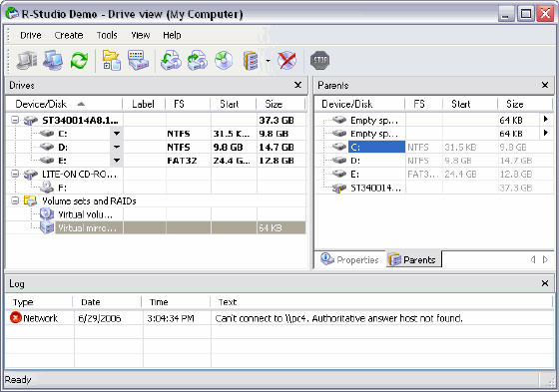Open the View menu

click(x=140, y=35)
